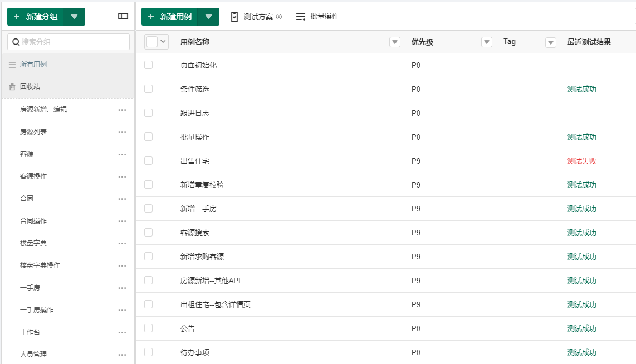Image resolution: width=636 pixels, height=364 pixels.
Task: Click the 新建分组 button
Action: [35, 17]
